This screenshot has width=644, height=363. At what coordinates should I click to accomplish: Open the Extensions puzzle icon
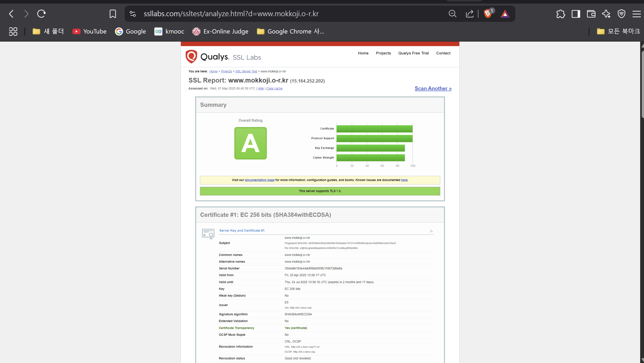tap(561, 14)
